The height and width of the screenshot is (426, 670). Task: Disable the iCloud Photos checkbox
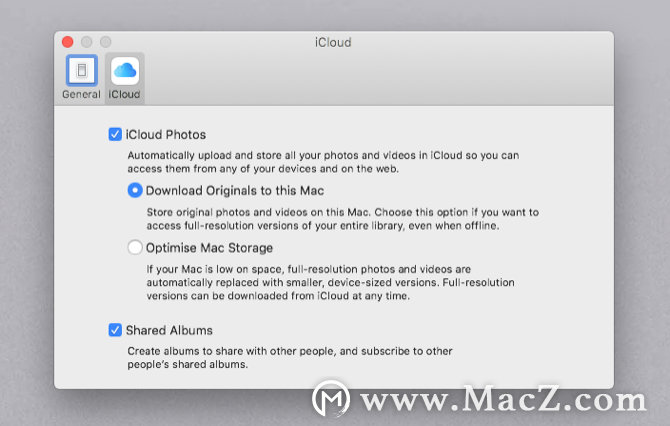[x=115, y=134]
